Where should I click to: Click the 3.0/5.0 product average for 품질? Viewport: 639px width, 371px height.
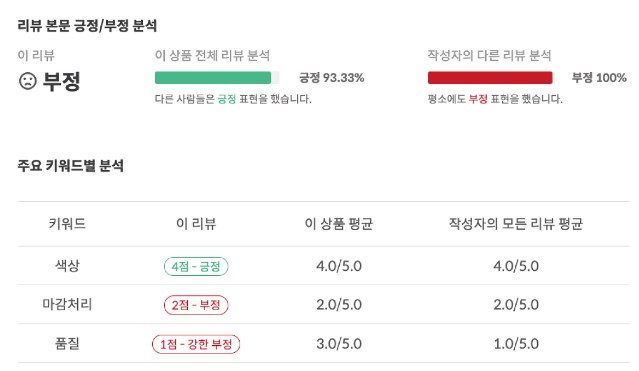[339, 344]
